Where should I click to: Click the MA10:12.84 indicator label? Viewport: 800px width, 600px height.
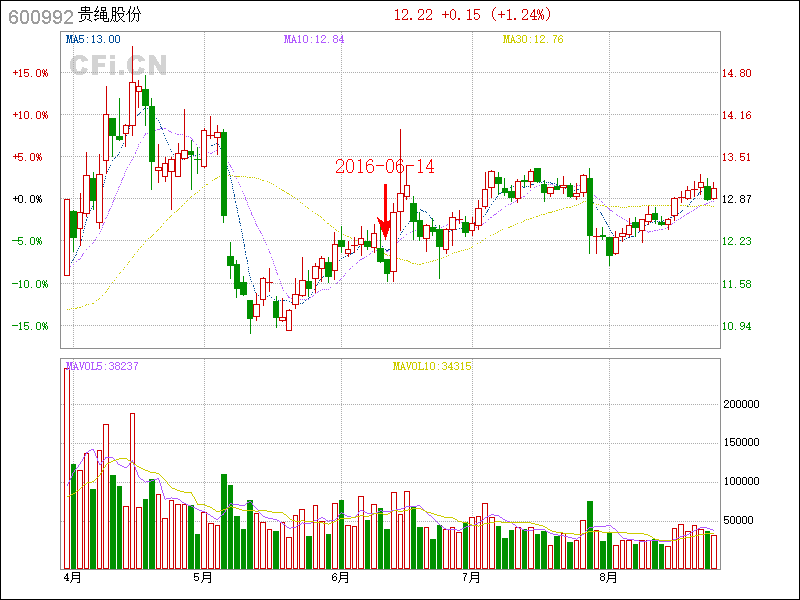(x=313, y=39)
